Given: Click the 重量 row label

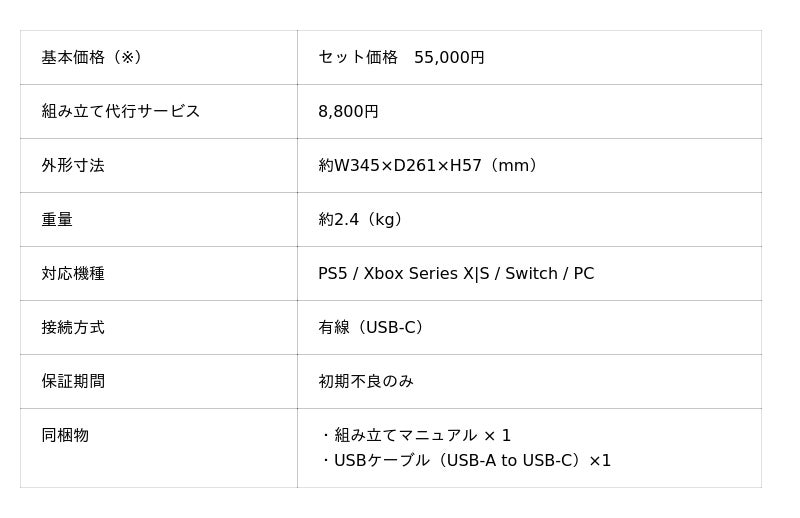Looking at the screenshot, I should coord(57,220).
